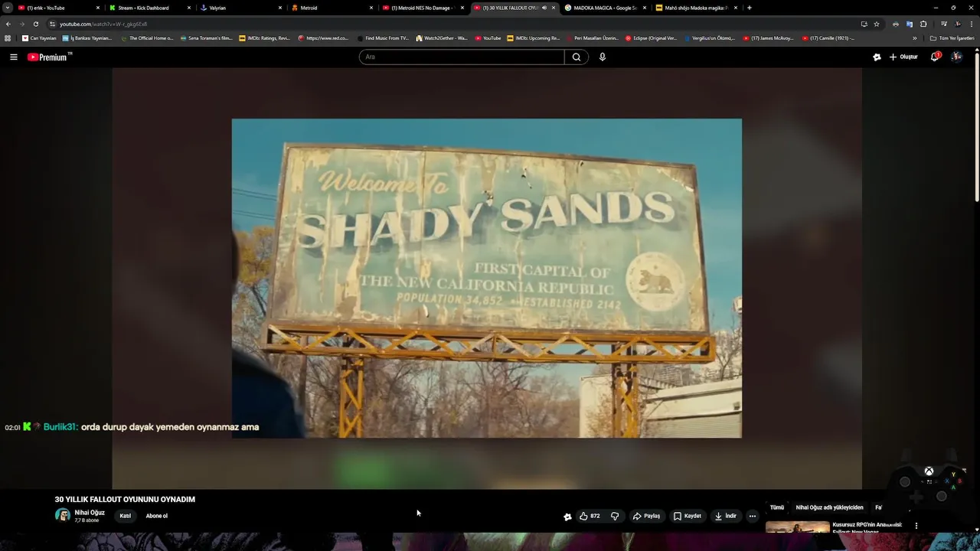Screen dimensions: 980x551
Task: Open the apps grid in bookmarks bar
Action: click(8, 38)
